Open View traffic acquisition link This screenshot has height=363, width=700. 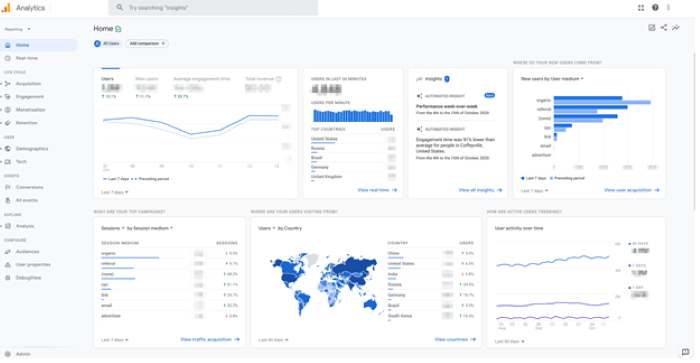pos(210,340)
